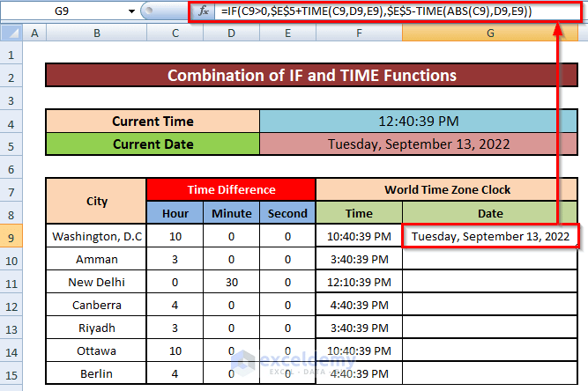Image resolution: width=588 pixels, height=391 pixels.
Task: Select row 2 header
Action: pyautogui.click(x=11, y=77)
